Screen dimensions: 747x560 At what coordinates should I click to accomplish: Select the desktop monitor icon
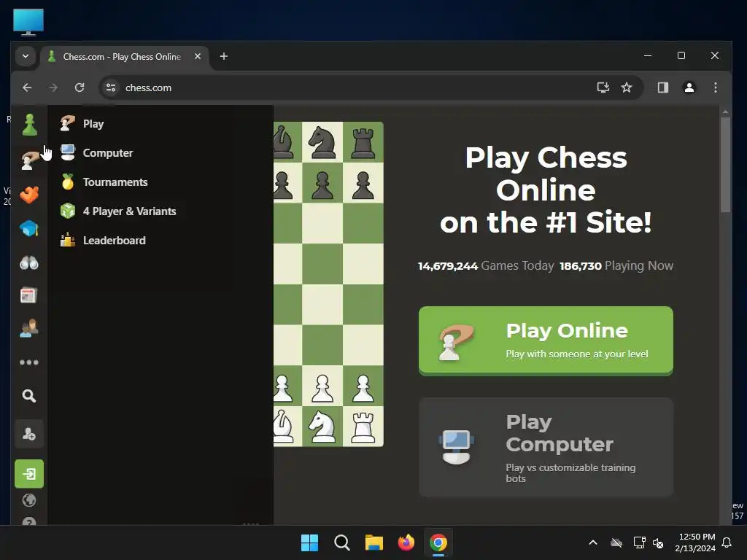pyautogui.click(x=28, y=22)
